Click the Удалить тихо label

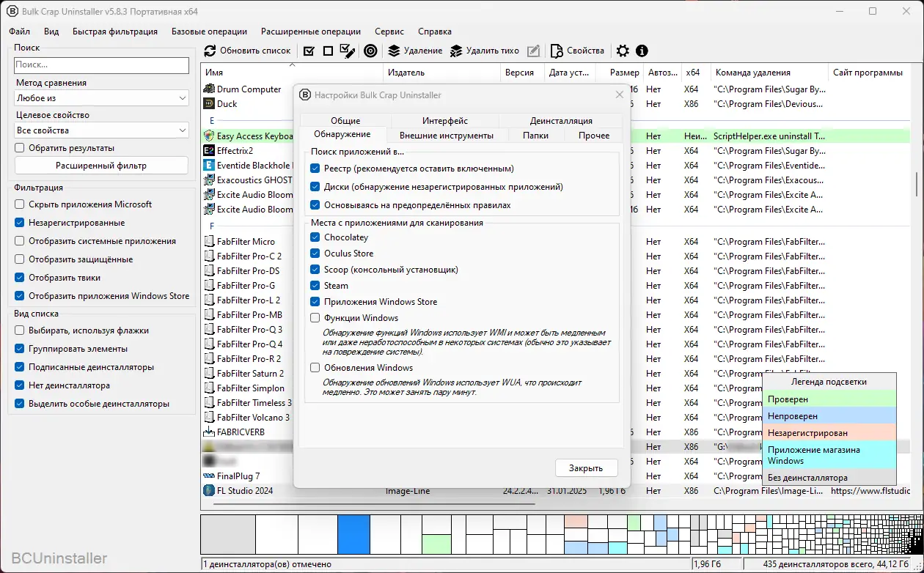pyautogui.click(x=493, y=51)
